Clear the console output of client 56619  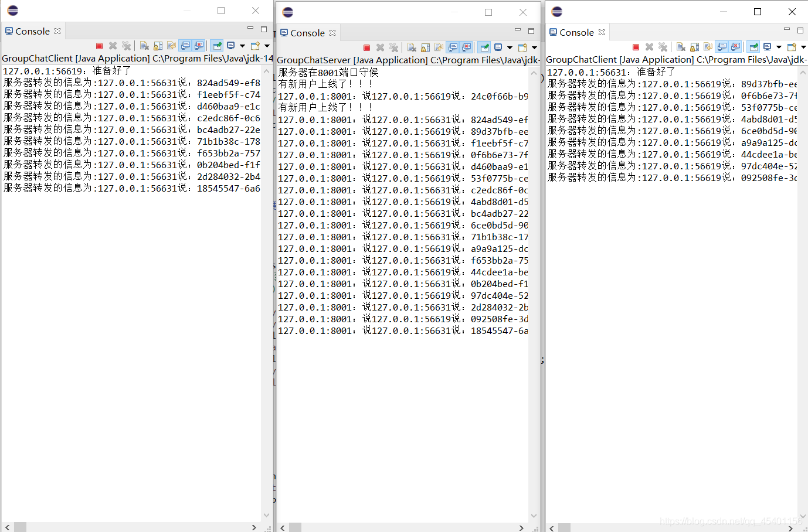click(144, 46)
